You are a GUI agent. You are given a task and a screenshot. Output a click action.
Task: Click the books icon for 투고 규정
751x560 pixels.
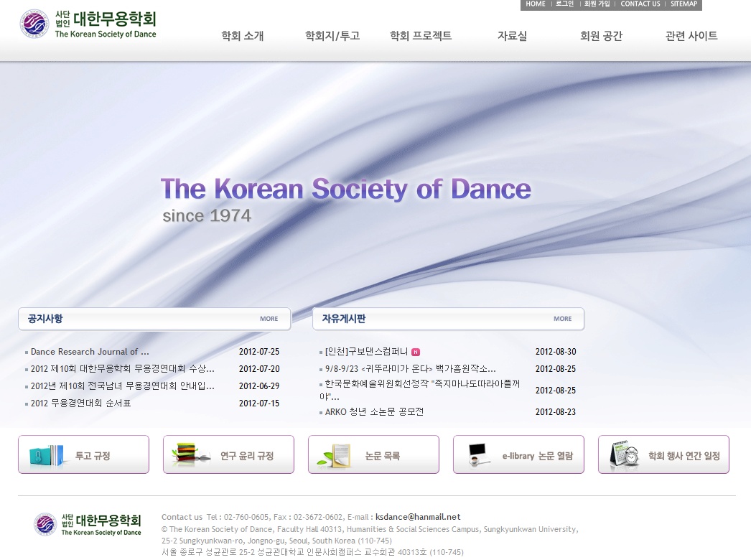tap(47, 455)
